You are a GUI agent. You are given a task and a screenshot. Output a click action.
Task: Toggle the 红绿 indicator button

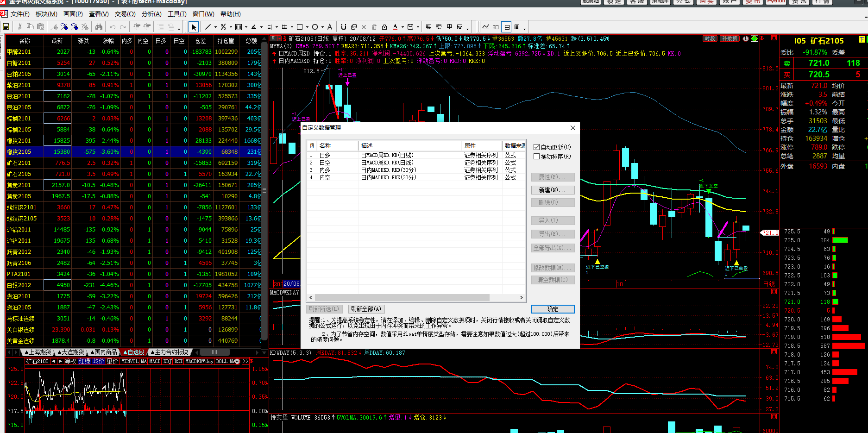click(x=84, y=361)
